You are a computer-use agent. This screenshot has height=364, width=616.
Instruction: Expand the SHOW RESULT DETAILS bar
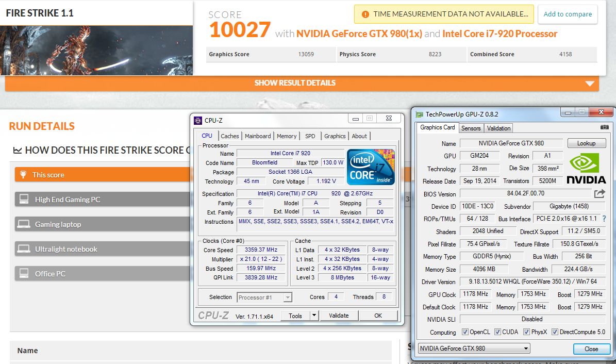pos(302,83)
